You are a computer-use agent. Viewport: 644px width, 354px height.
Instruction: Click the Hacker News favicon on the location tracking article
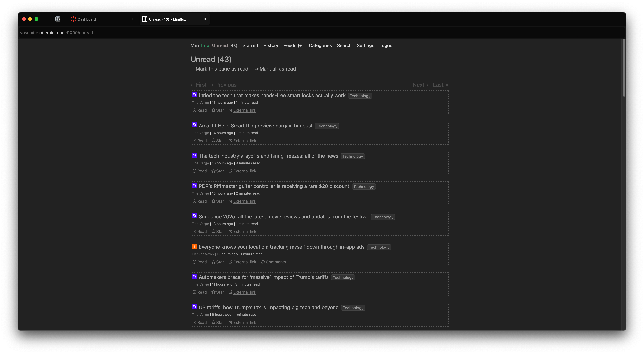point(195,246)
